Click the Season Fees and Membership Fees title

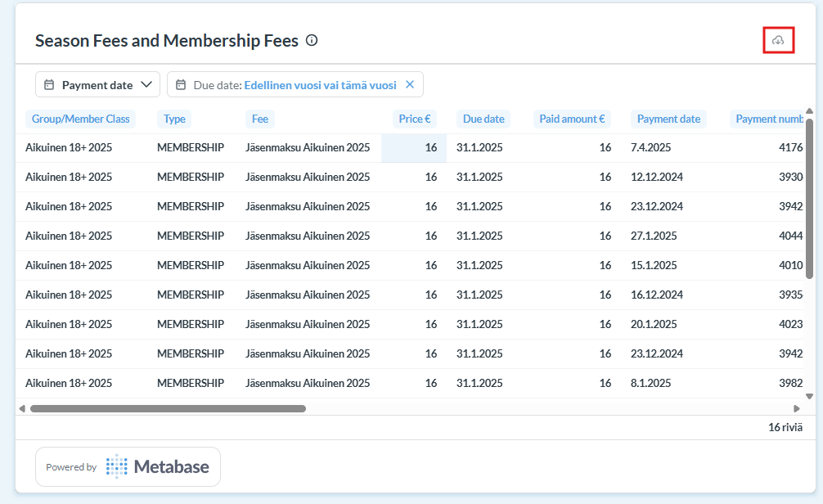coord(167,40)
